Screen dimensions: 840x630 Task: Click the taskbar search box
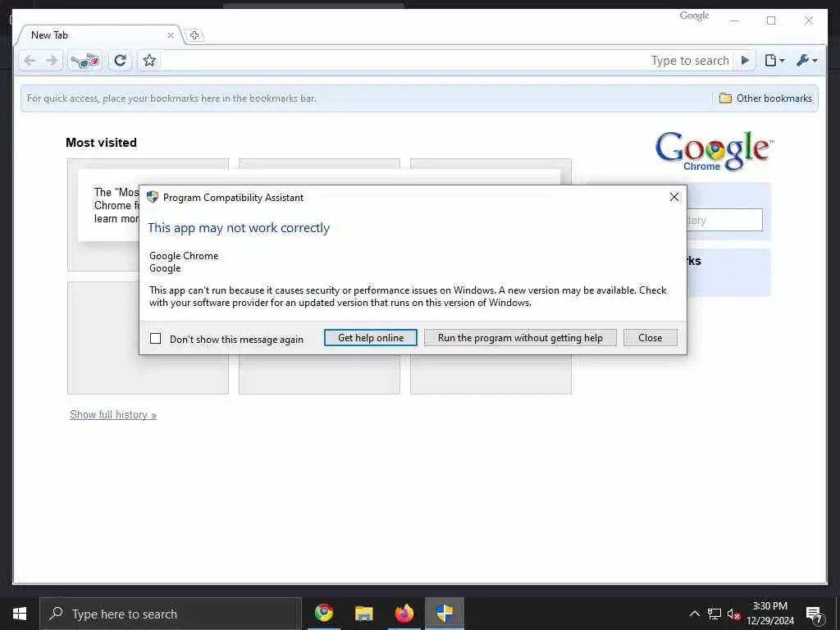[x=171, y=614]
